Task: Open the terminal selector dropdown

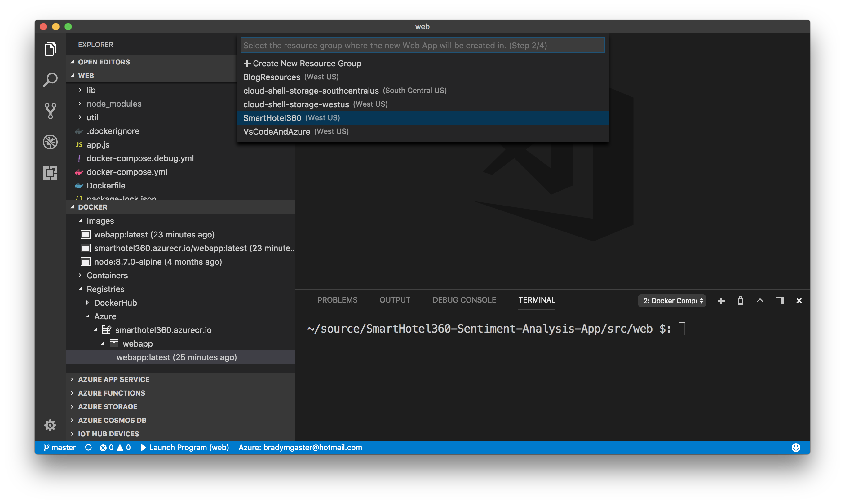Action: [671, 301]
